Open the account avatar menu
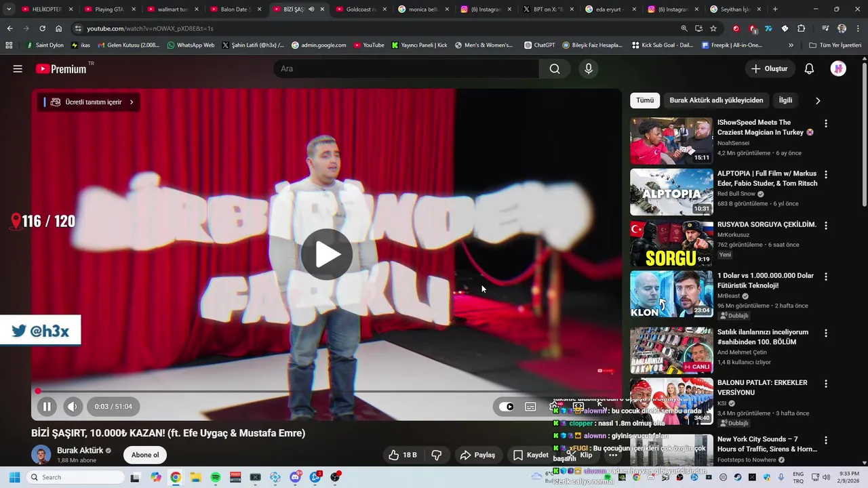The height and width of the screenshot is (488, 868). pyautogui.click(x=838, y=68)
